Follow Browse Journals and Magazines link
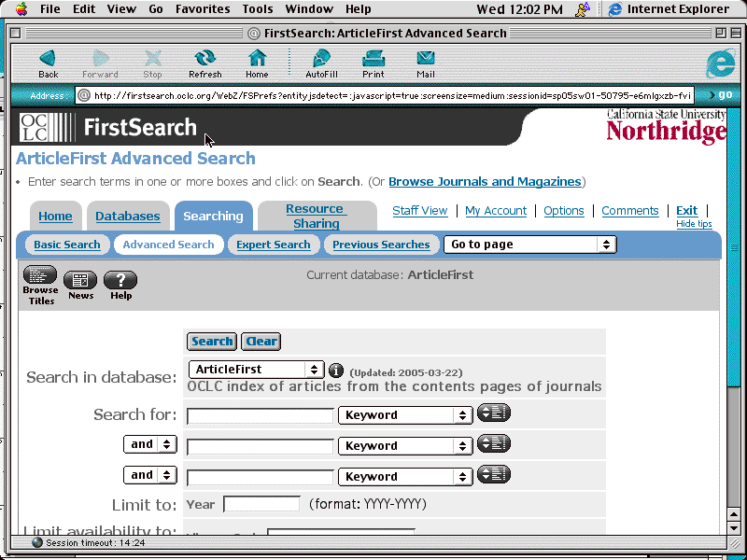This screenshot has width=747, height=560. point(485,181)
